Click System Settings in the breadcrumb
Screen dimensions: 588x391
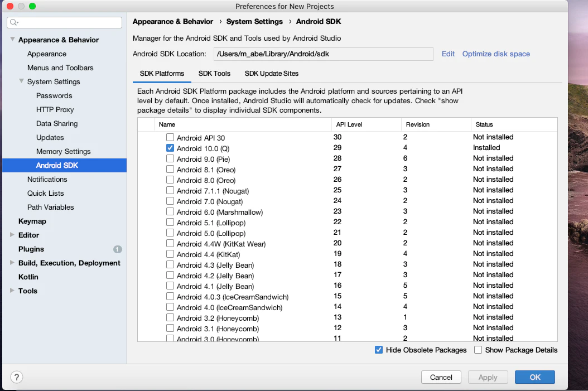pyautogui.click(x=254, y=21)
